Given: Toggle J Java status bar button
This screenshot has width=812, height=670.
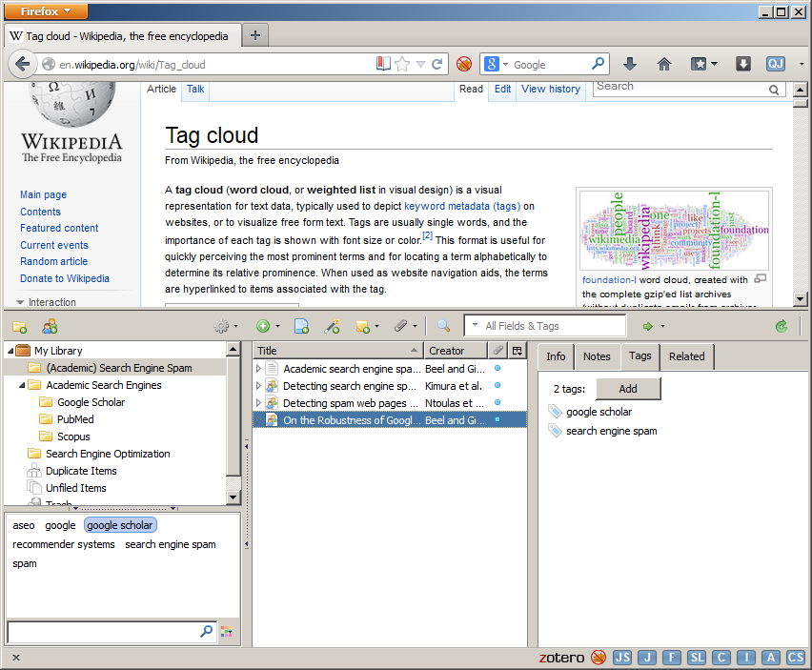Looking at the screenshot, I should (x=647, y=658).
